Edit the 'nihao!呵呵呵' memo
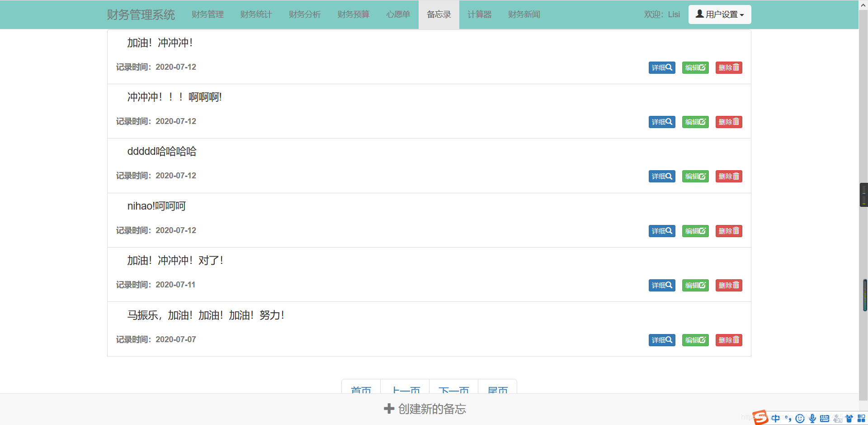868x425 pixels. (695, 231)
